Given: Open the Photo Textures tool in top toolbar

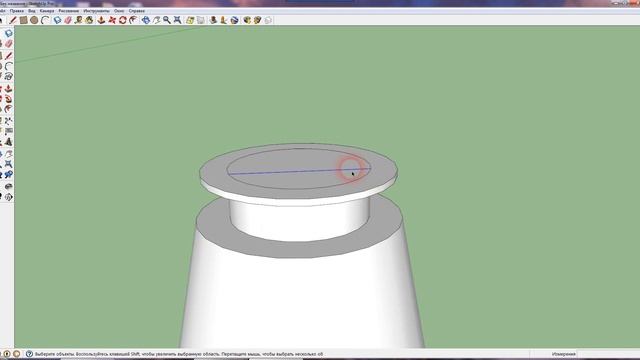Looking at the screenshot, I should (x=224, y=20).
